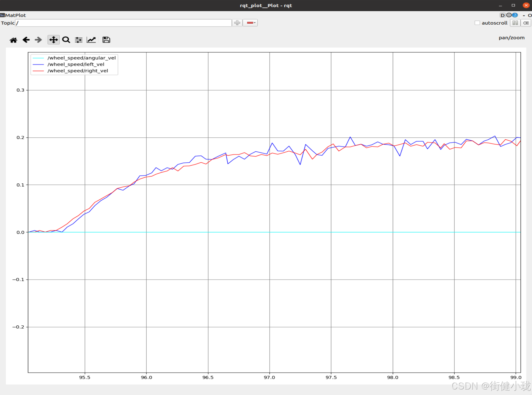
Task: Go forward to next plot view
Action: point(38,40)
